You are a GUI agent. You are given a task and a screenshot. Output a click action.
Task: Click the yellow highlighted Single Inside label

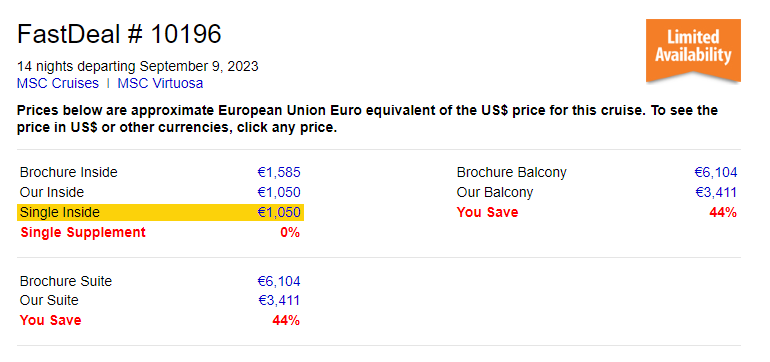[59, 212]
